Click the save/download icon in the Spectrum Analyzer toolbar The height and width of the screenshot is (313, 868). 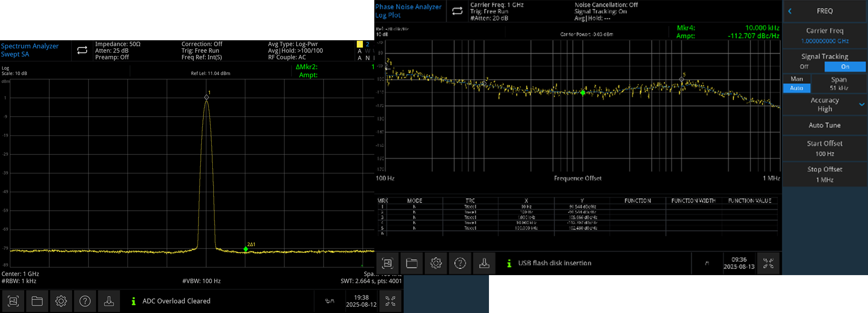tap(109, 301)
